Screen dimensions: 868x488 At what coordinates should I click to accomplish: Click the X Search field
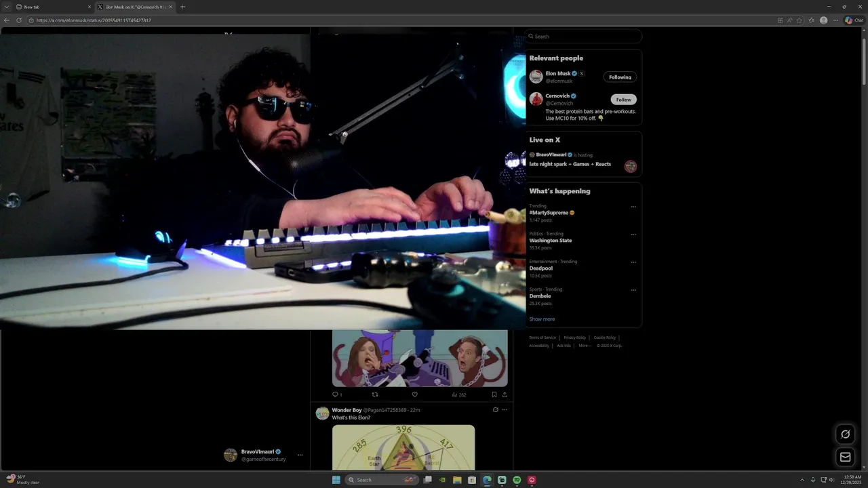(584, 37)
